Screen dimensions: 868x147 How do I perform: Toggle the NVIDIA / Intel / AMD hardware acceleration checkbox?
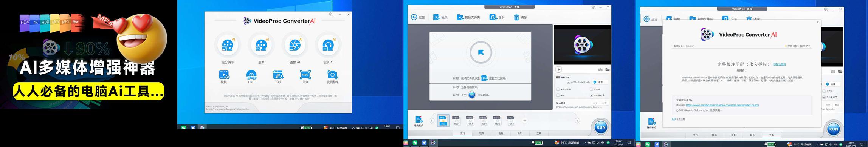[x=568, y=82]
